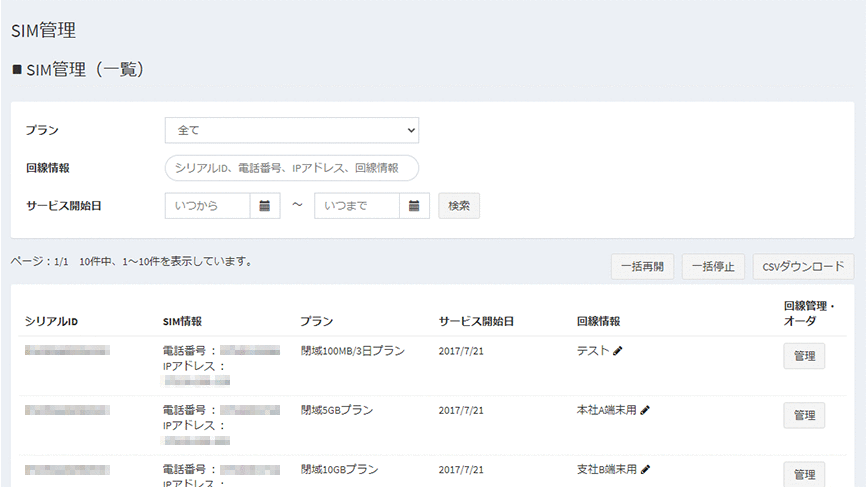Click the シリアルID column header
The height and width of the screenshot is (487, 866).
point(52,321)
